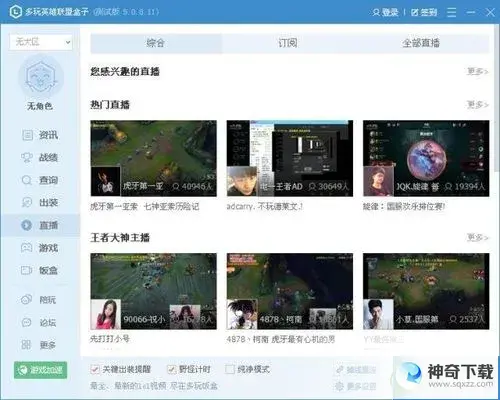Viewport: 500px width, 400px height.
Task: Open the 更多 grid icon in sidebar
Action: click(x=27, y=345)
